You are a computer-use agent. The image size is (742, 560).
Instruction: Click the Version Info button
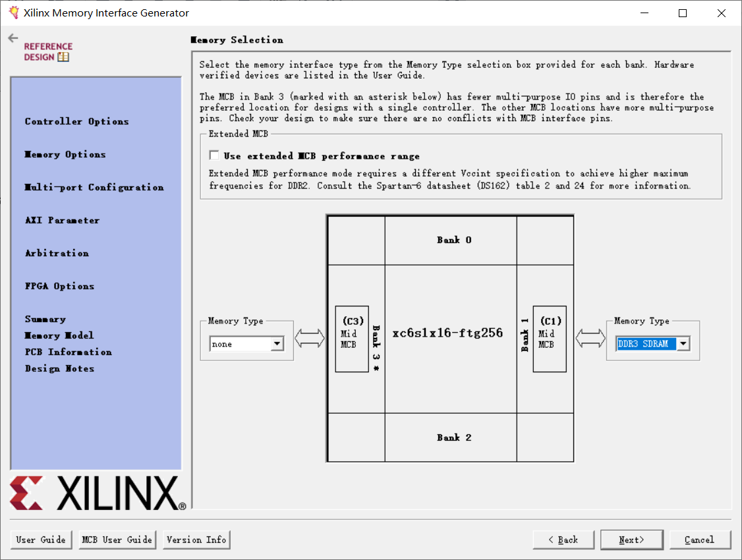tap(196, 540)
